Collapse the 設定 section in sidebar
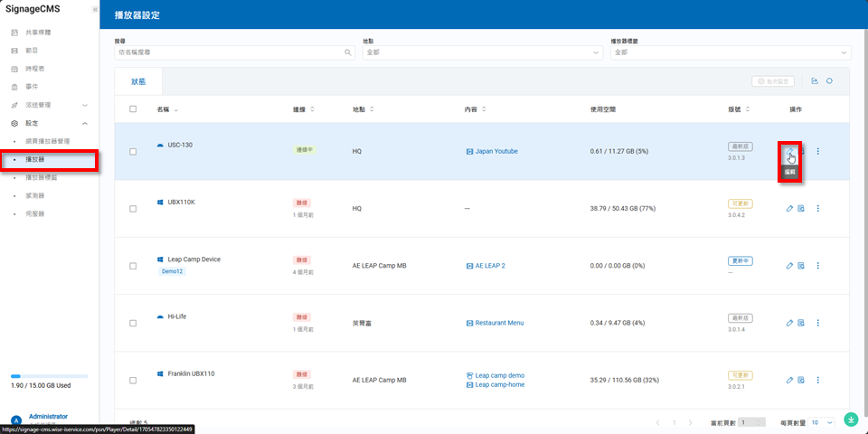 (84, 123)
